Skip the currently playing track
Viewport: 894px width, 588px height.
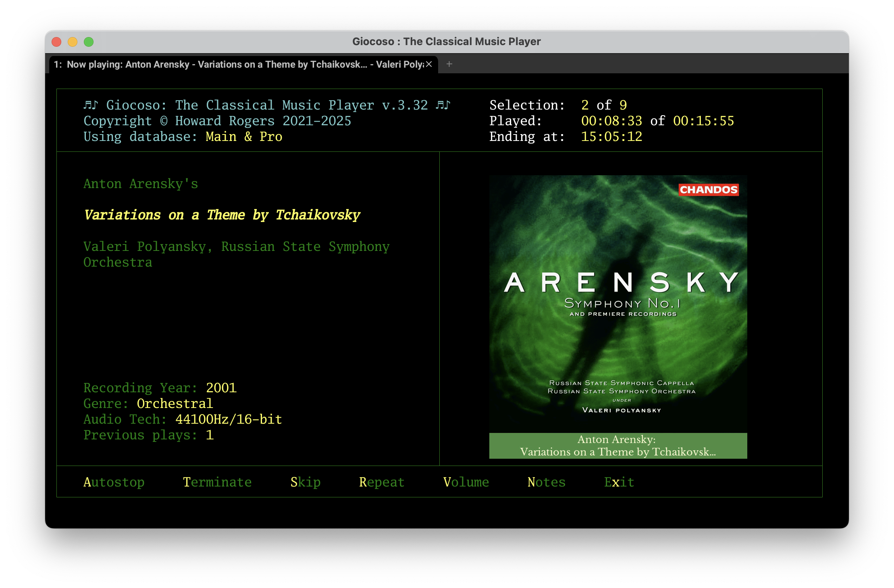tap(305, 482)
